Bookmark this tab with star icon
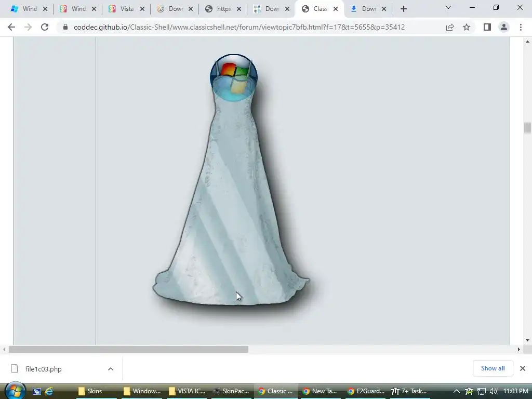 click(x=467, y=27)
